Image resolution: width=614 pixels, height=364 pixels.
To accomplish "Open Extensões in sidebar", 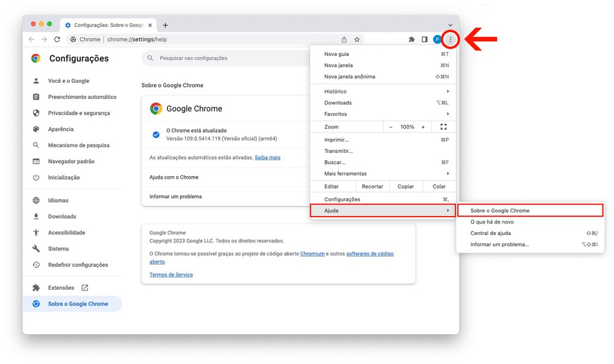I will pyautogui.click(x=61, y=287).
